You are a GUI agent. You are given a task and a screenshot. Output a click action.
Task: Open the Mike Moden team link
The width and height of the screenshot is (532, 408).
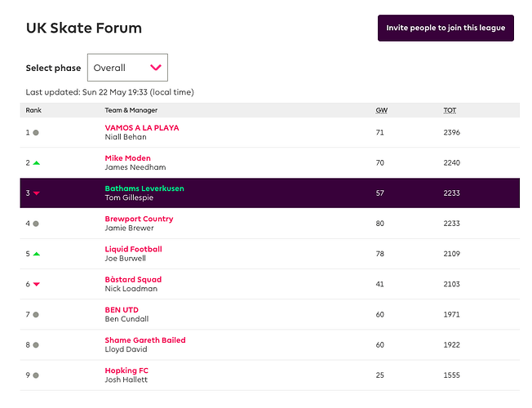127,158
